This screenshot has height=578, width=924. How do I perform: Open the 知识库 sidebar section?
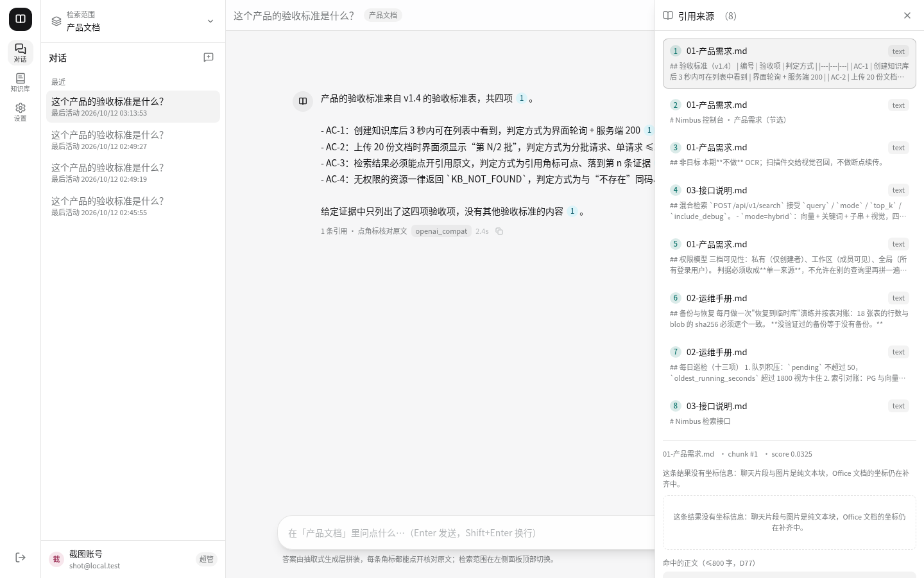tap(21, 82)
